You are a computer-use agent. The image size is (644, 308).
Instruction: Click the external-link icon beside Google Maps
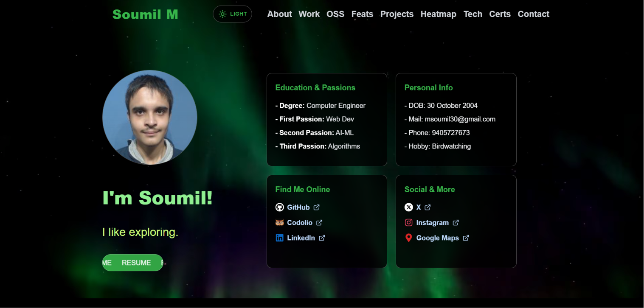point(466,238)
